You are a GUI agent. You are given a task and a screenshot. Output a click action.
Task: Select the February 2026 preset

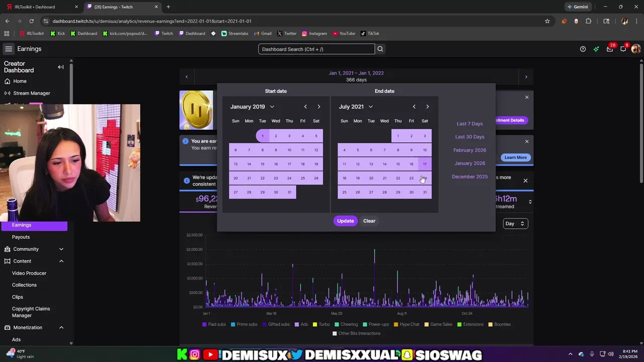pyautogui.click(x=469, y=150)
